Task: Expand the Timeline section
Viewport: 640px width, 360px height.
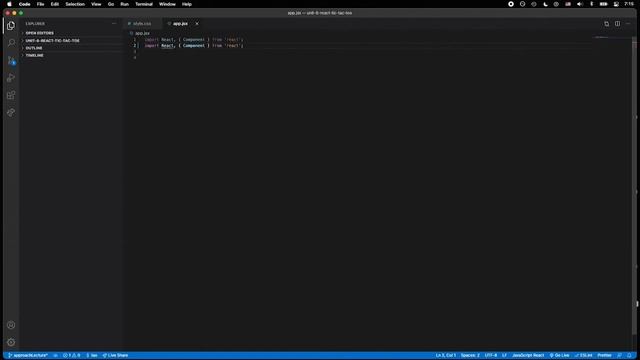Action: (x=34, y=56)
